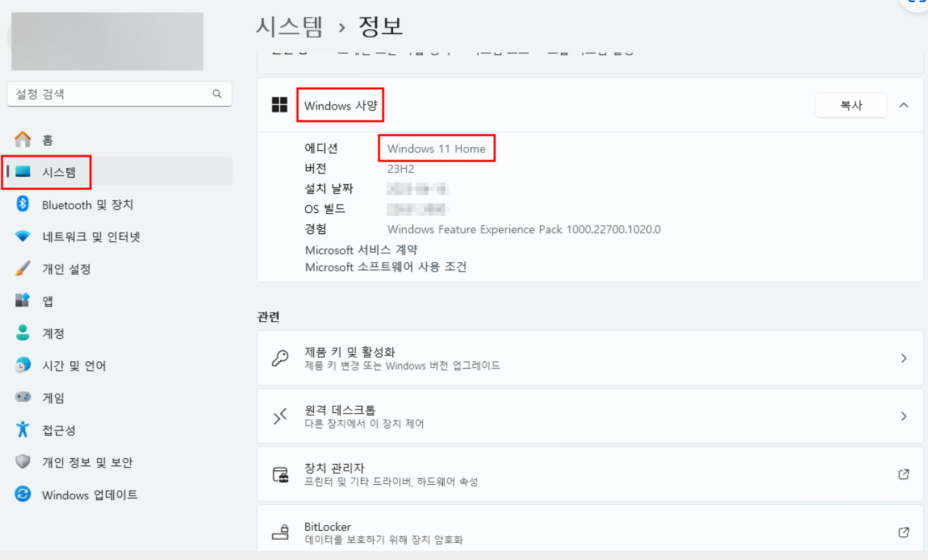
Task: Click the key icon of 제품 키 및 활성화
Action: (280, 358)
